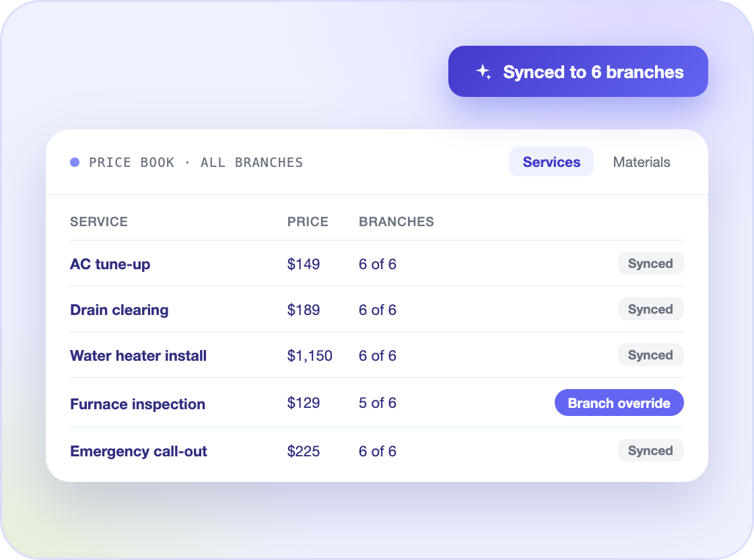The height and width of the screenshot is (560, 754).
Task: Click the sparkle icon in the sync banner
Action: pos(484,71)
